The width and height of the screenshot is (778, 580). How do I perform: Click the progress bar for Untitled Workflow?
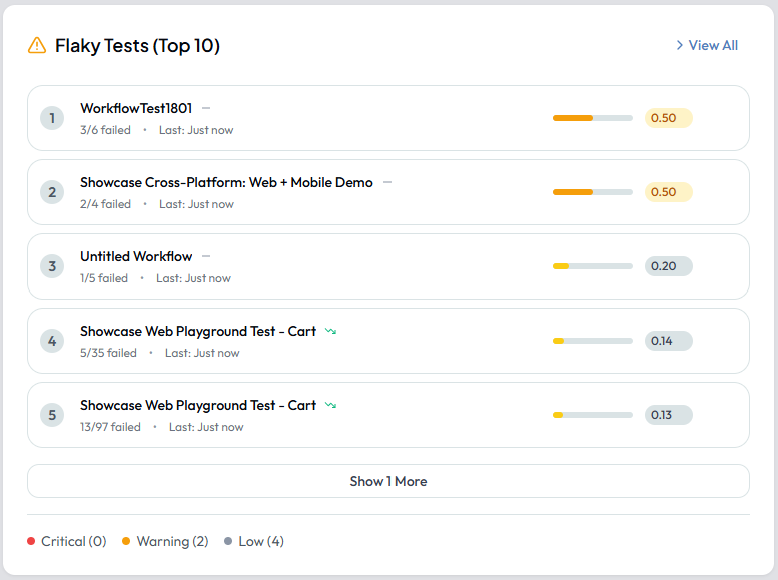pos(592,266)
